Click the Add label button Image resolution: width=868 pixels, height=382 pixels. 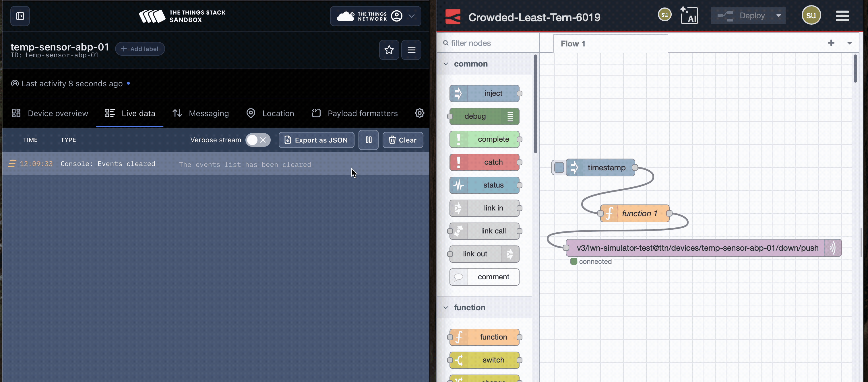pyautogui.click(x=140, y=48)
